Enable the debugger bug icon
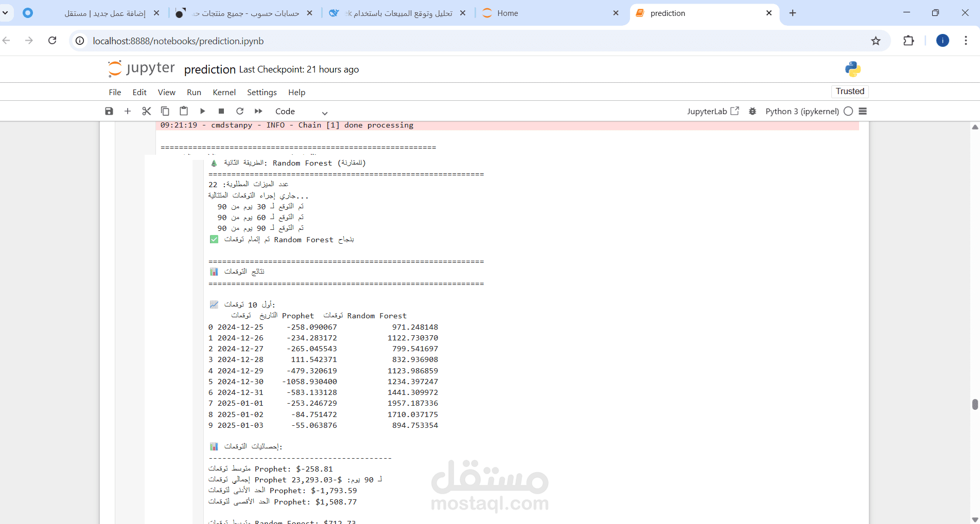 coord(752,111)
